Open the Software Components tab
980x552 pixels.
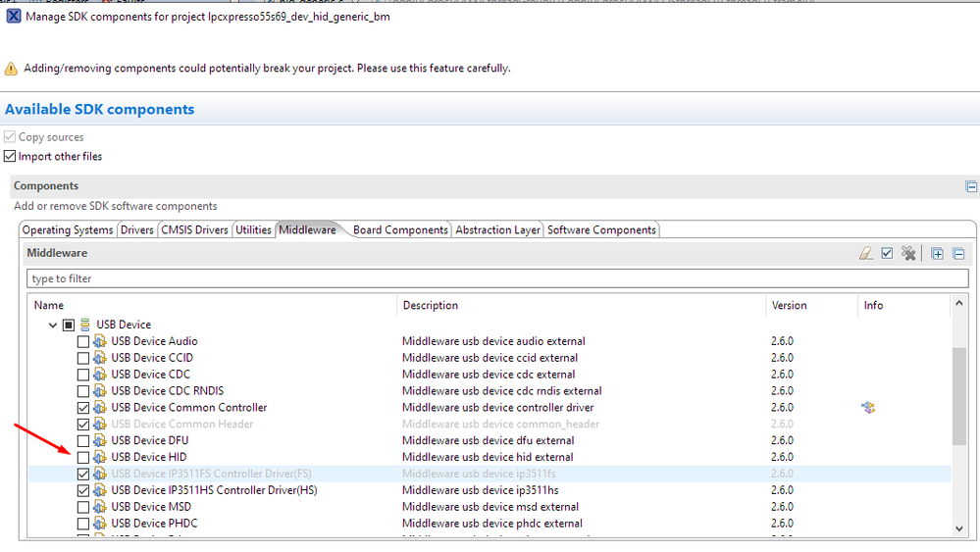coord(602,229)
